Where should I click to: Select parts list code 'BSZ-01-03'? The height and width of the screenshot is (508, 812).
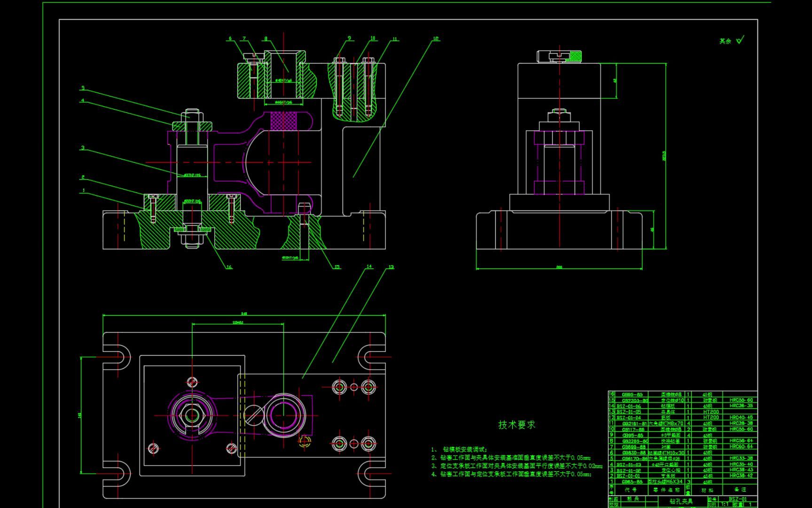pyautogui.click(x=629, y=464)
